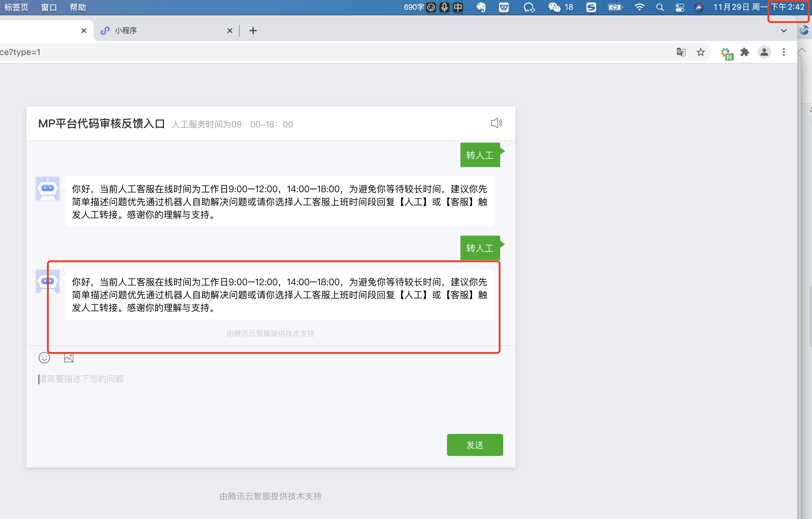Screen dimensions: 812x519
Task: Open a new browser tab
Action: [253, 31]
